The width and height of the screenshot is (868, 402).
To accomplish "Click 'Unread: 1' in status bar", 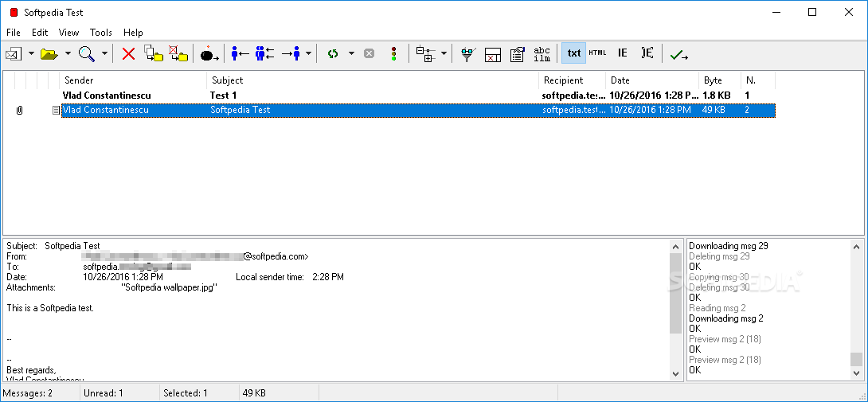I will tap(103, 393).
